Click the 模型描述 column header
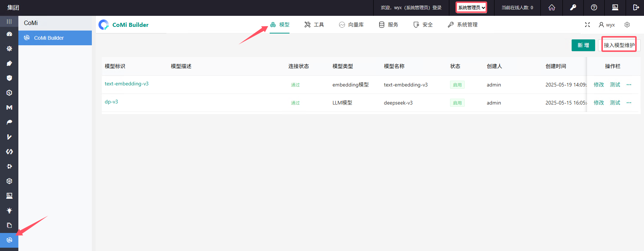This screenshot has height=251, width=644. point(181,66)
